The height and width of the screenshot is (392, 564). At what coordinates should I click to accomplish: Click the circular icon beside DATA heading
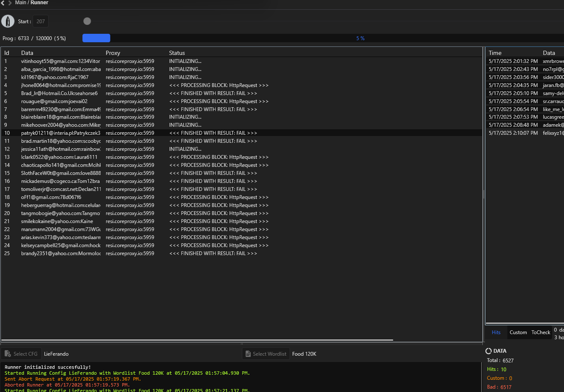[x=488, y=351]
